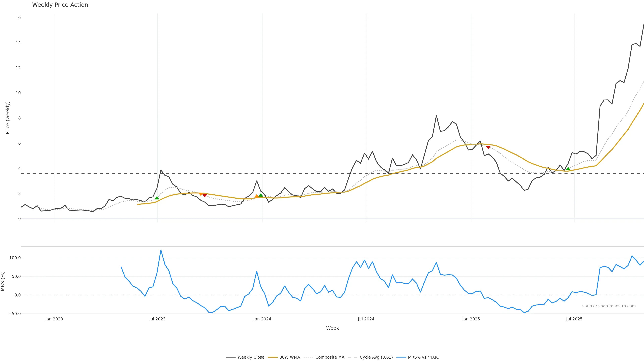Click the Jul 2024 x-axis tick label
This screenshot has height=362, width=644.
pyautogui.click(x=366, y=319)
